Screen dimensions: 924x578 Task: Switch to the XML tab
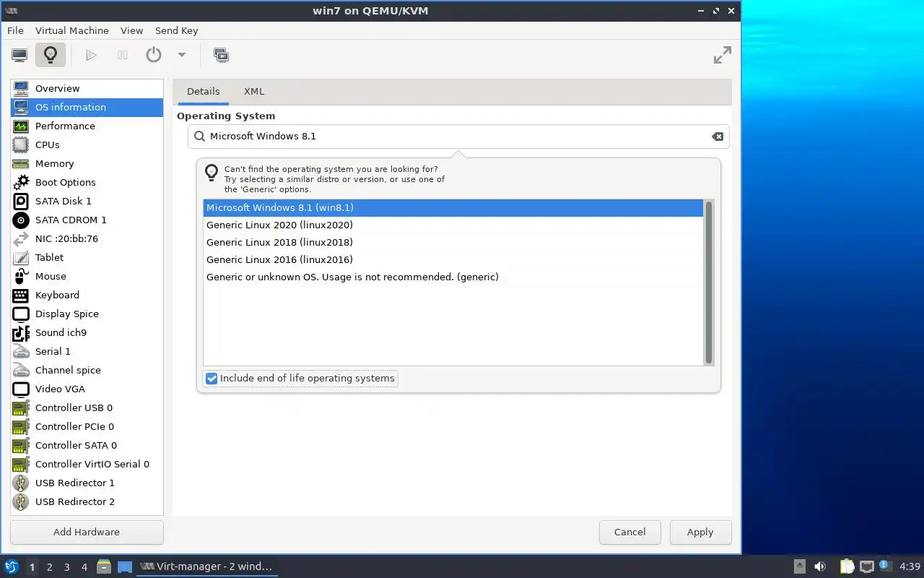tap(254, 91)
